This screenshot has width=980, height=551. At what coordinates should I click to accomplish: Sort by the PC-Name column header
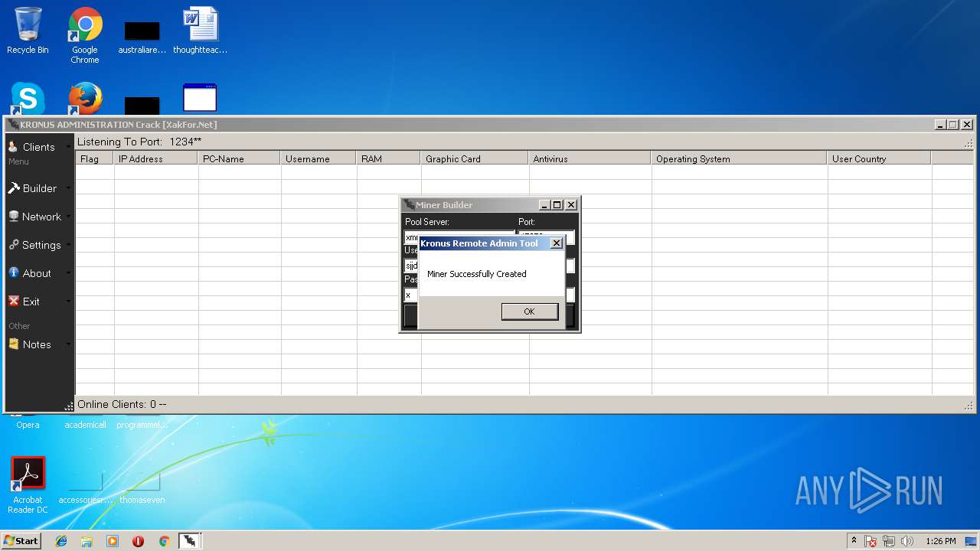click(240, 158)
